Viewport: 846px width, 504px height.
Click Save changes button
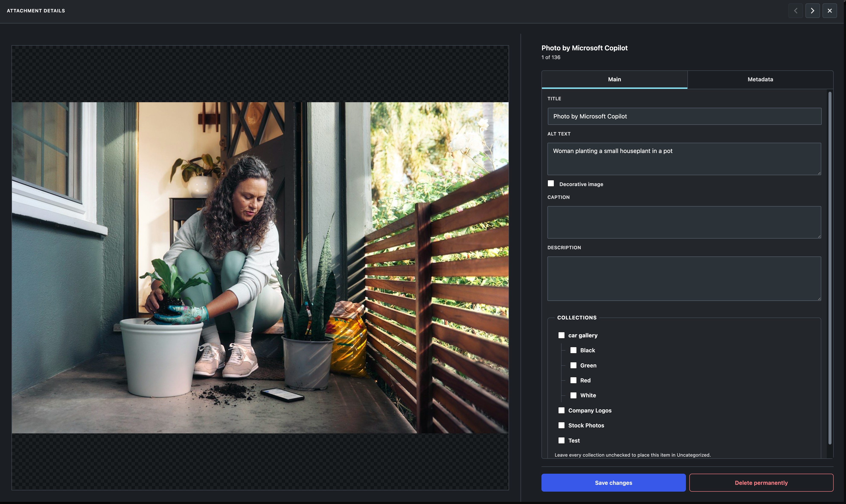click(613, 483)
